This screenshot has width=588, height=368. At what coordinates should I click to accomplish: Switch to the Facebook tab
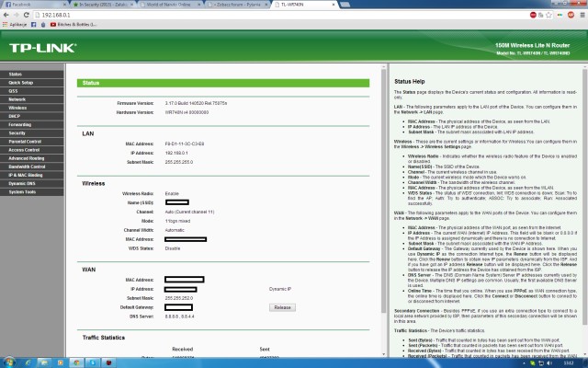point(34,5)
